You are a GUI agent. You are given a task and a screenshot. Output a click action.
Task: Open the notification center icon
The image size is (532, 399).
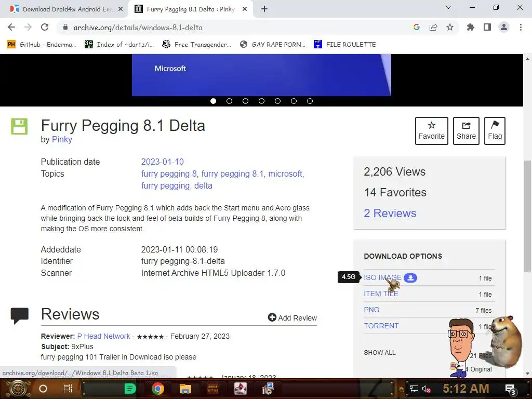511,389
